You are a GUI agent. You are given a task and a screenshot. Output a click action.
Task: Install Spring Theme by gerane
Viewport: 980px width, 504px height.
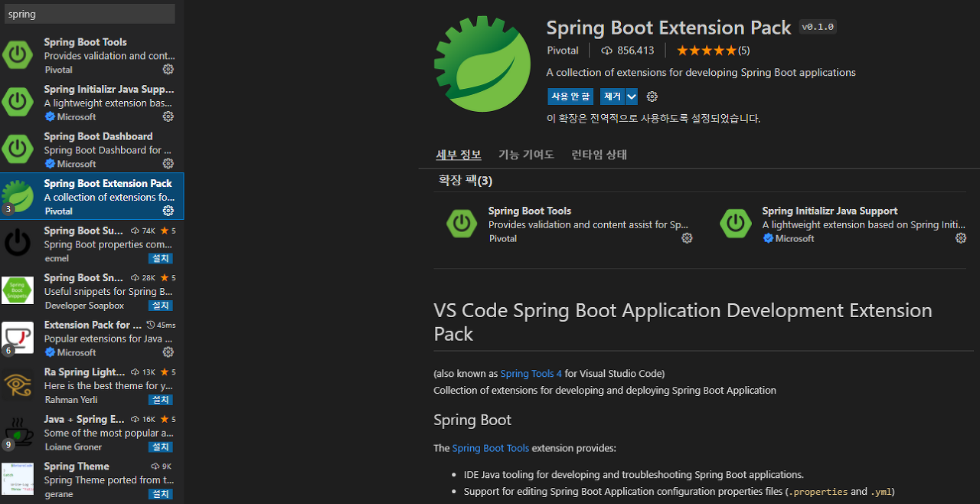(161, 494)
